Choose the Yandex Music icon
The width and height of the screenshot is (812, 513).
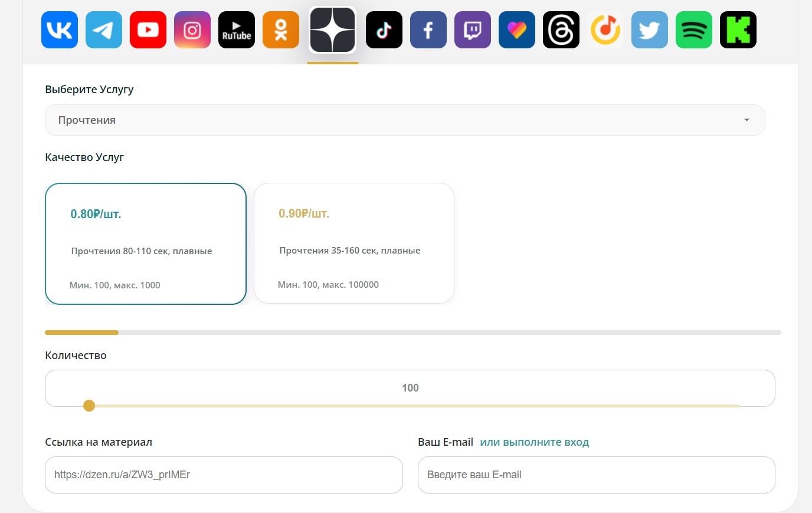pos(605,29)
